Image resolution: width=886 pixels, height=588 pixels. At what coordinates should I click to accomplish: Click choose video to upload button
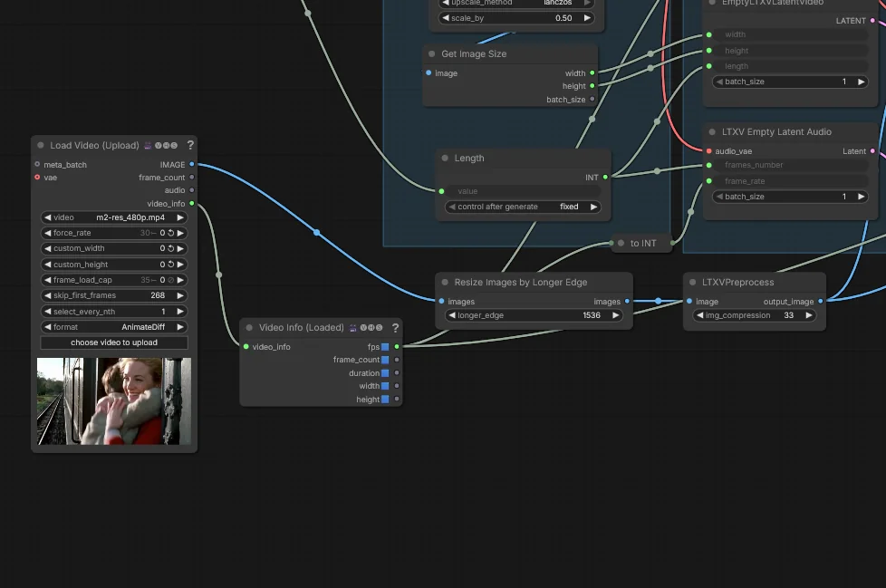(114, 342)
